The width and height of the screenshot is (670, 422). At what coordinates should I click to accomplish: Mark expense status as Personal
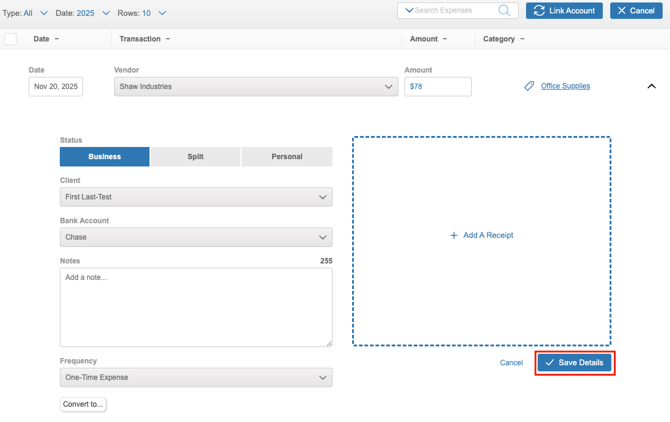click(287, 157)
